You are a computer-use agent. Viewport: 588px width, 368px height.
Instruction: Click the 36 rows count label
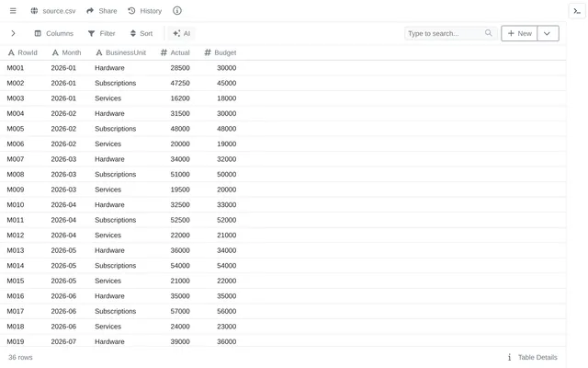pyautogui.click(x=20, y=357)
